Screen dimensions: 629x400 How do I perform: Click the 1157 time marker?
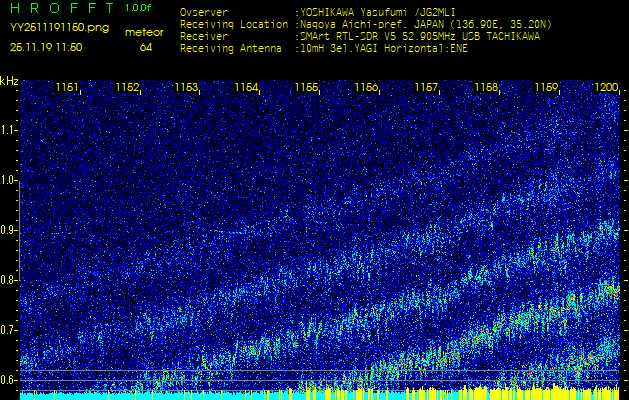coord(426,87)
